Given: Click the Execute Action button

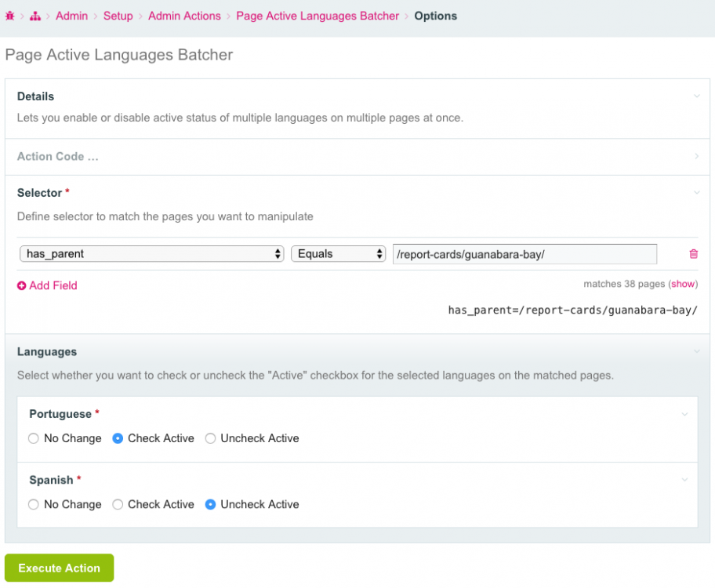Looking at the screenshot, I should (x=60, y=568).
